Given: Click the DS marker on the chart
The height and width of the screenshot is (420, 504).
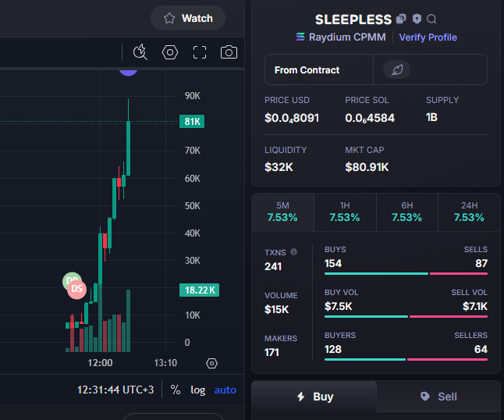Looking at the screenshot, I should point(76,289).
